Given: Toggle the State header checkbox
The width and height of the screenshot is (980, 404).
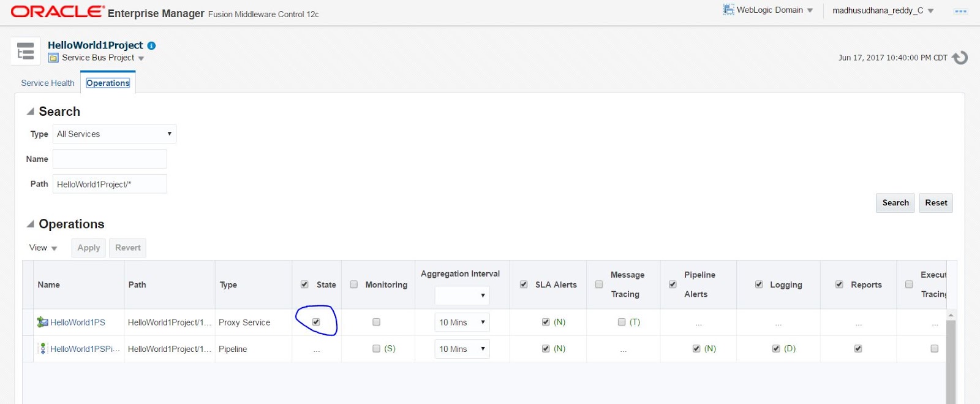Looking at the screenshot, I should point(304,284).
